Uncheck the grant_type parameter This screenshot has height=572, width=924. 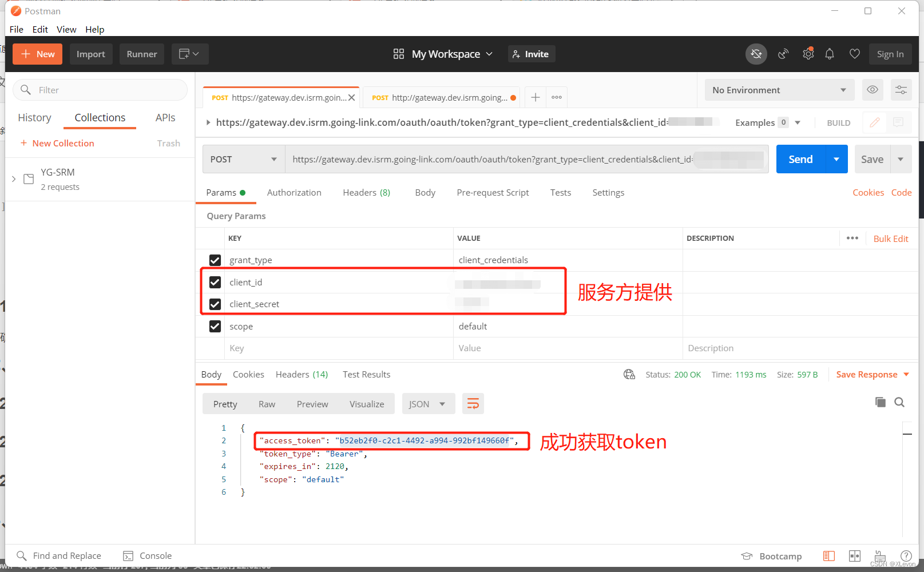pyautogui.click(x=215, y=260)
